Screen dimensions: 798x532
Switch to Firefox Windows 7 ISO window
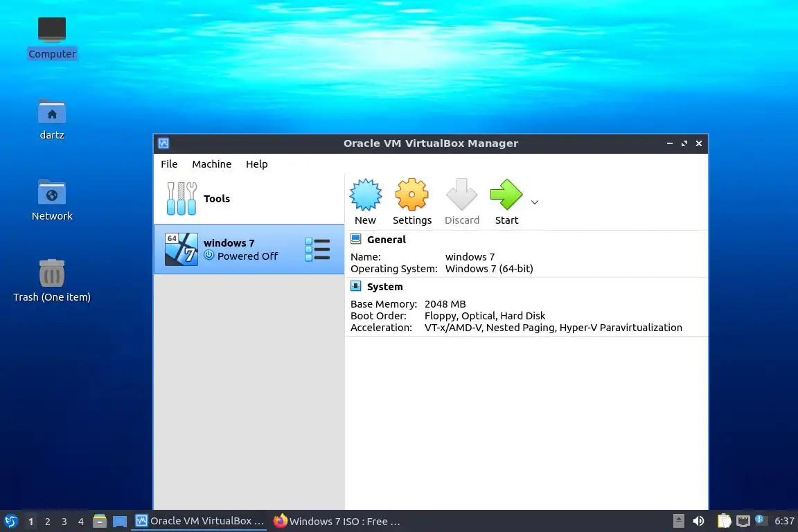click(x=337, y=521)
